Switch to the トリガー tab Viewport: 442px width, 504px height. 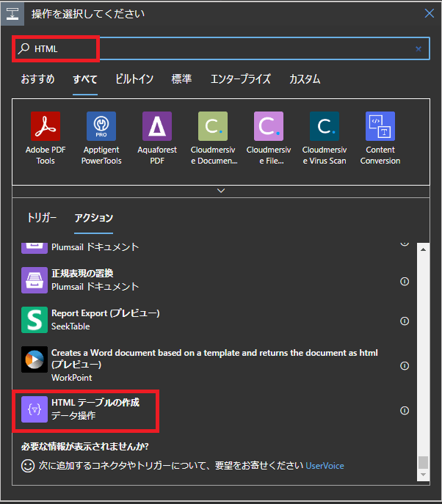42,218
